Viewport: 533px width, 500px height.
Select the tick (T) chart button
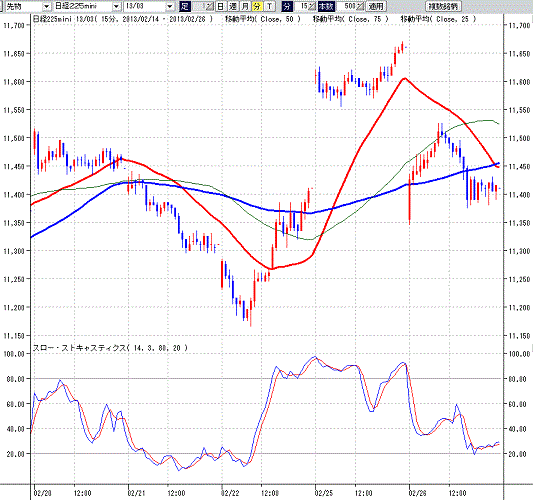point(270,6)
